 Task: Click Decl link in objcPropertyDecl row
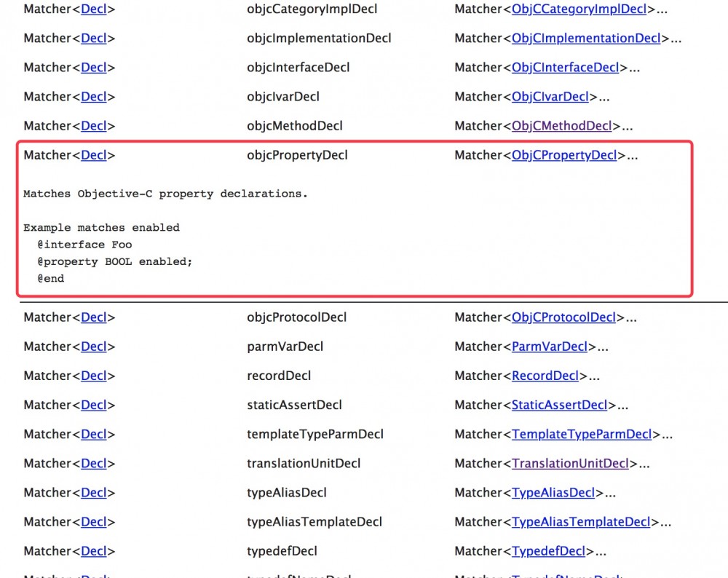click(94, 156)
